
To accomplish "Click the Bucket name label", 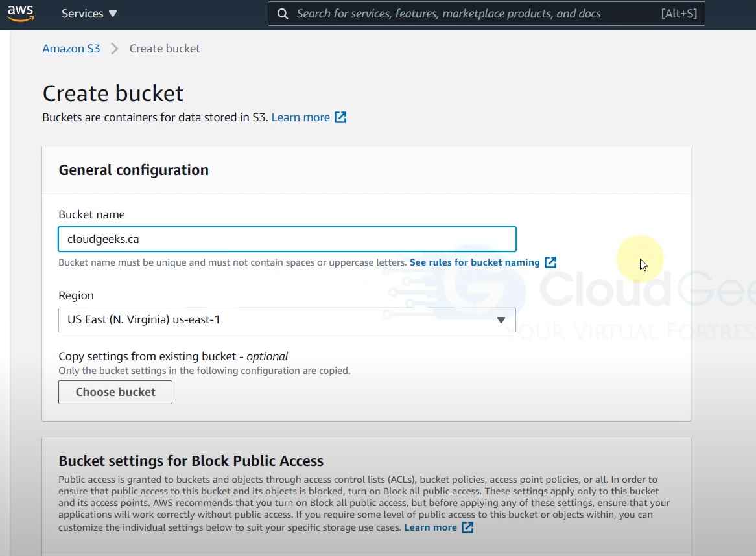I will tap(91, 215).
